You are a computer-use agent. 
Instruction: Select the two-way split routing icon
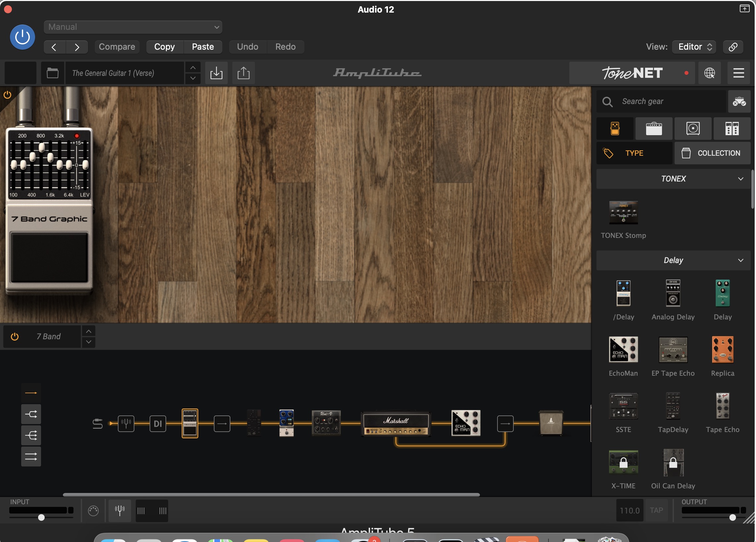coord(31,415)
